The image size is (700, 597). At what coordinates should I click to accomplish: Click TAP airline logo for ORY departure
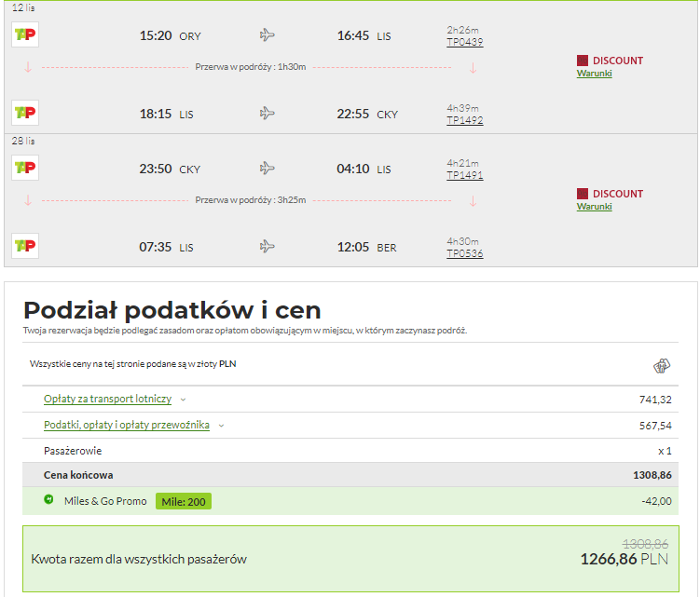click(x=25, y=34)
